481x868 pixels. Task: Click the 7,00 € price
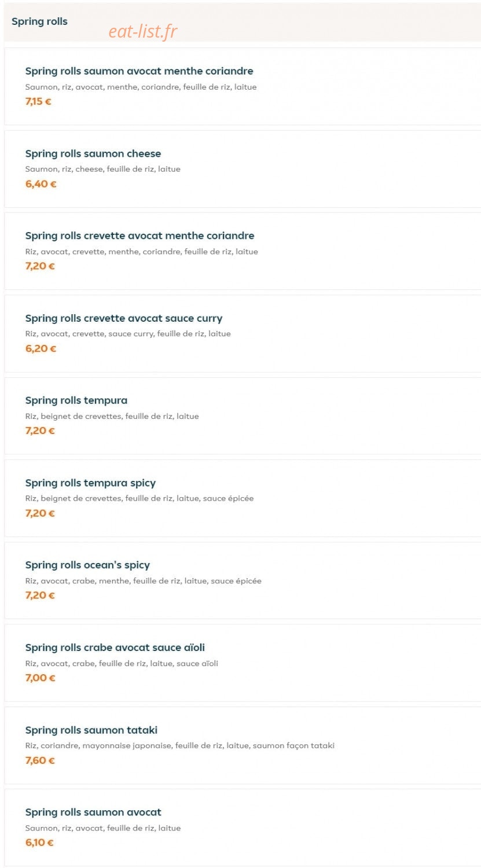40,678
